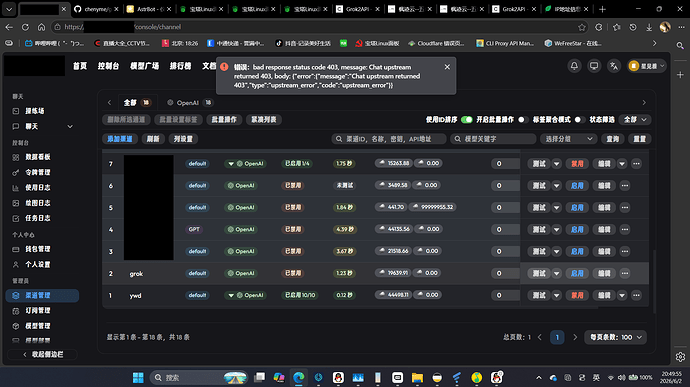Test the ywd channel
This screenshot has width=690, height=387.
[x=539, y=295]
